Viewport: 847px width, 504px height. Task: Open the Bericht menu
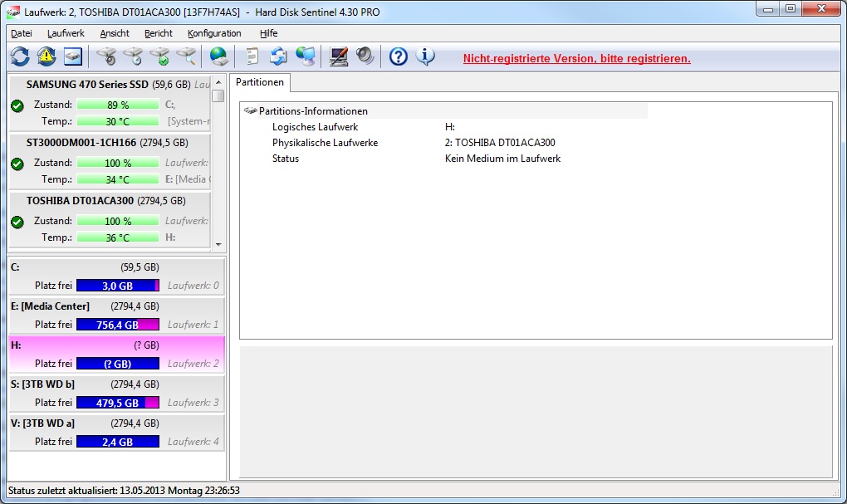point(159,33)
